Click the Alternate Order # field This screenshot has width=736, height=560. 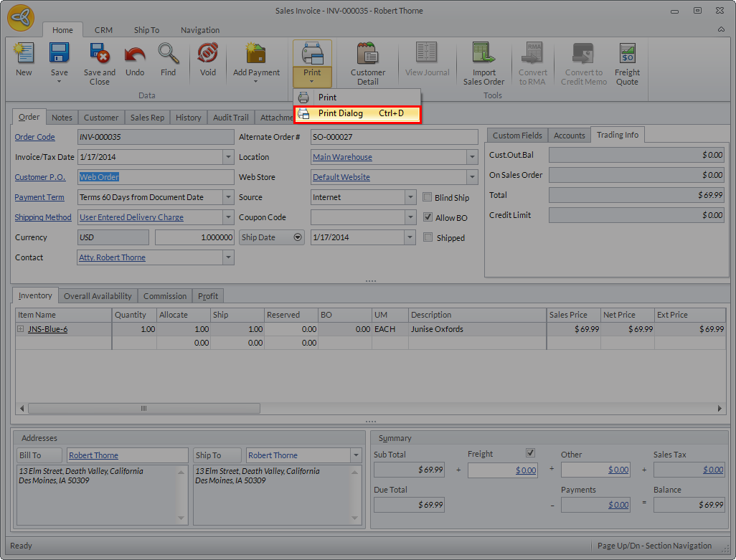(x=394, y=137)
